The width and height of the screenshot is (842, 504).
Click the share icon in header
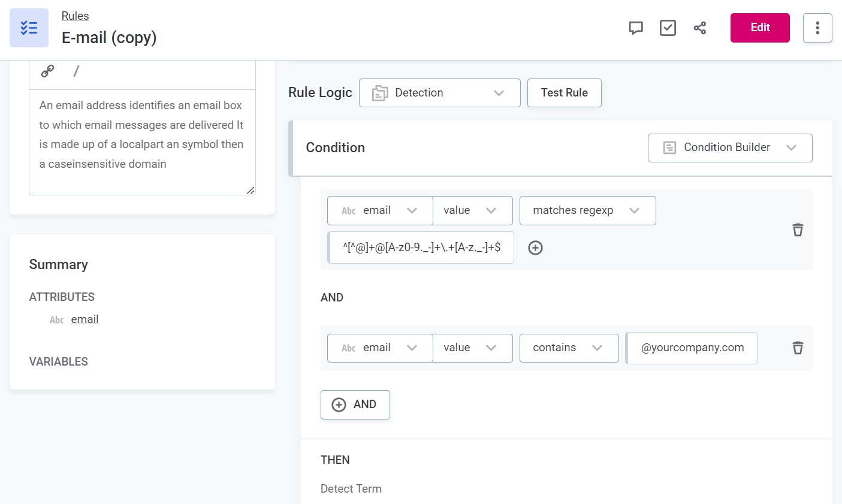(699, 28)
